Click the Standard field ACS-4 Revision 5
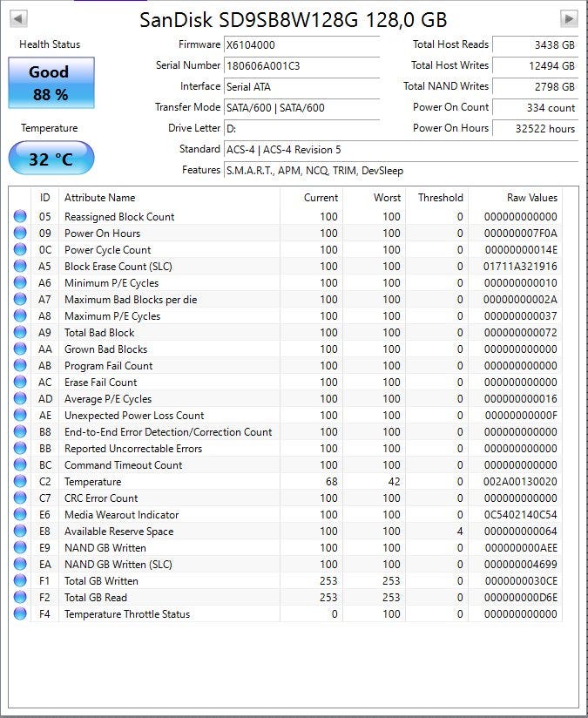 (x=402, y=150)
